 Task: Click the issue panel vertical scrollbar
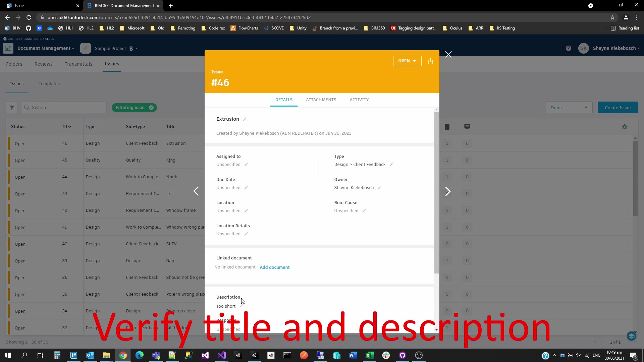(436, 193)
